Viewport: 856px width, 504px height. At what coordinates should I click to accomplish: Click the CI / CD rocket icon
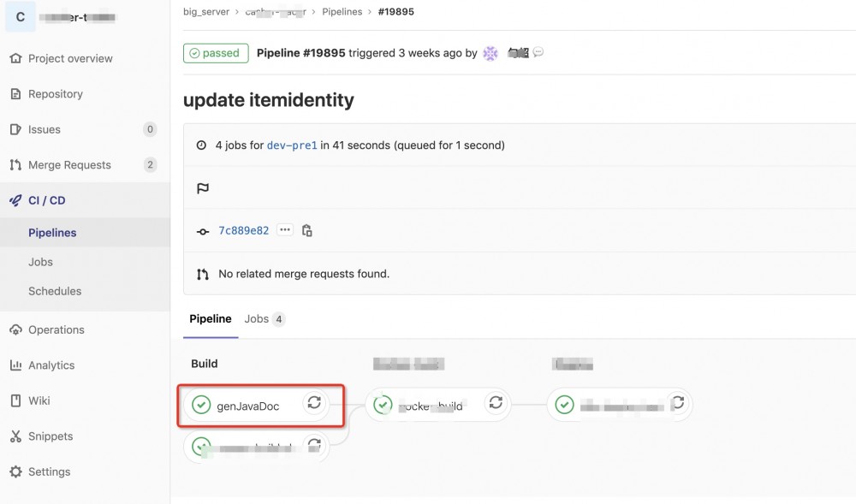pos(15,200)
